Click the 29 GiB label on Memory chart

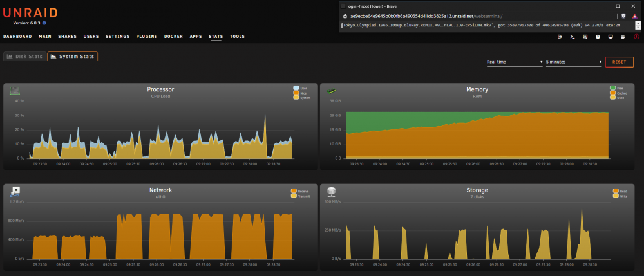coord(336,116)
